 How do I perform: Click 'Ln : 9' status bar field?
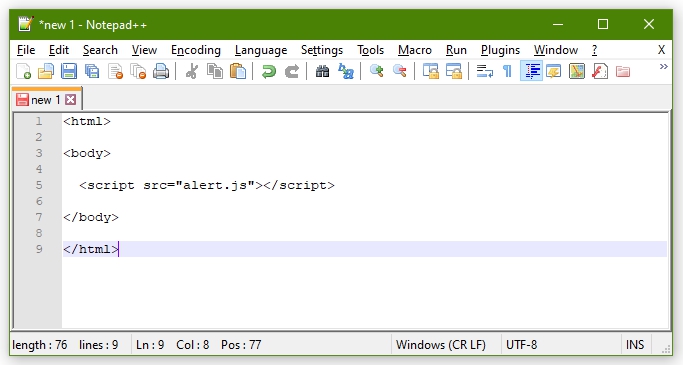click(150, 345)
